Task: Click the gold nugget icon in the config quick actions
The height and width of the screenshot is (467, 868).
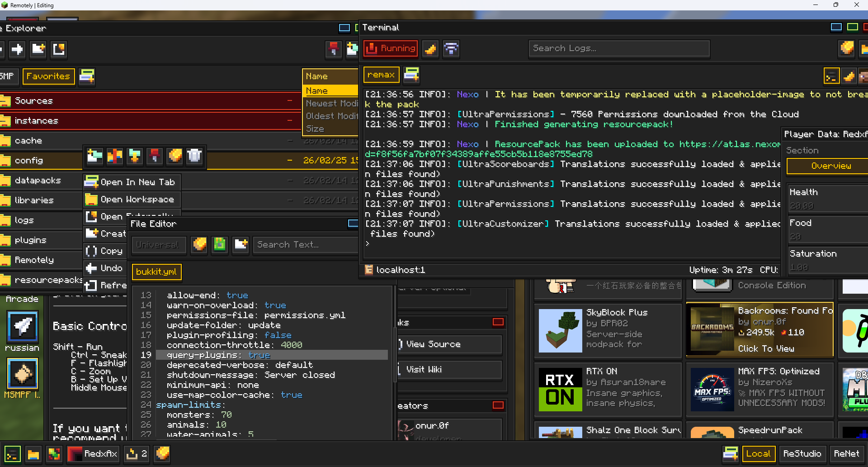Action: point(175,156)
